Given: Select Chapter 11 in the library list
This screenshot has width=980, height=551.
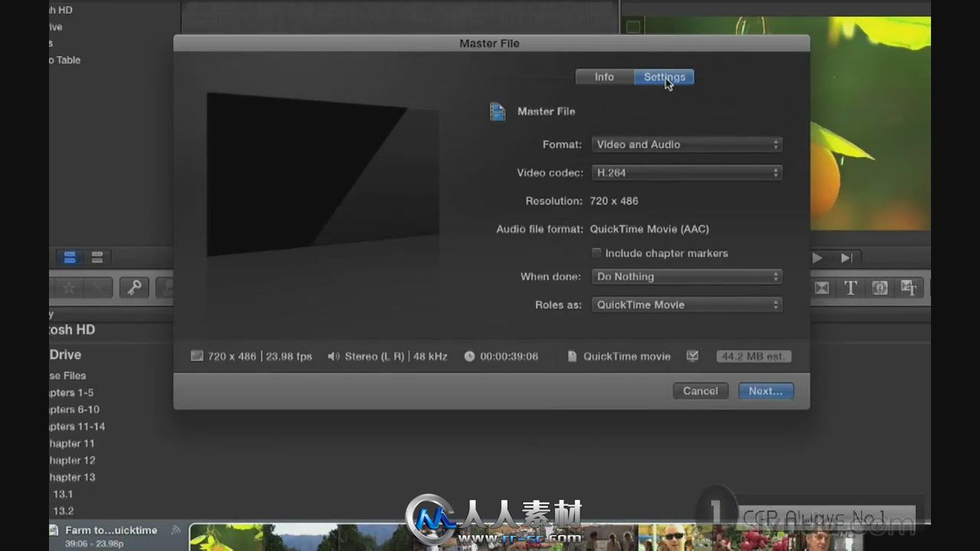Looking at the screenshot, I should coord(72,443).
